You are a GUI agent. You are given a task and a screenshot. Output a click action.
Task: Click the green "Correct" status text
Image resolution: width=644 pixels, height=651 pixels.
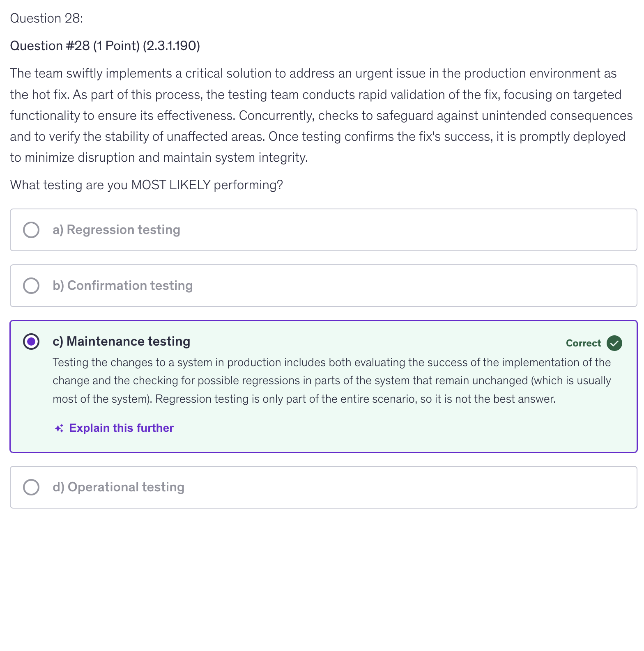point(583,343)
